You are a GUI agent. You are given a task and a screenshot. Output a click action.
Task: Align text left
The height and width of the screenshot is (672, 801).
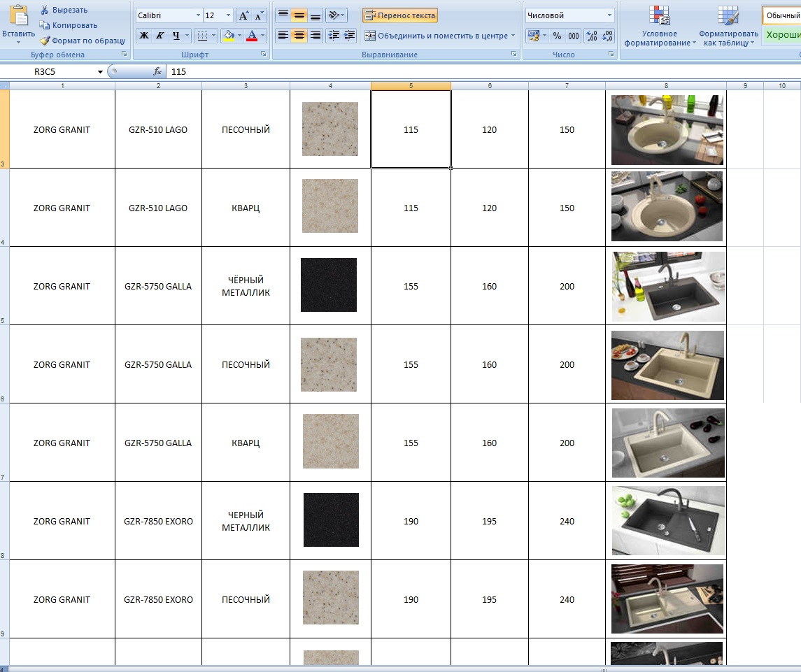click(x=283, y=35)
